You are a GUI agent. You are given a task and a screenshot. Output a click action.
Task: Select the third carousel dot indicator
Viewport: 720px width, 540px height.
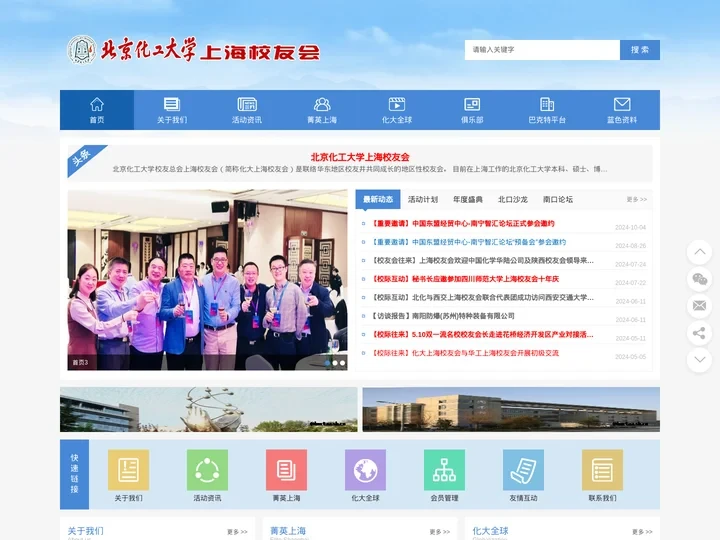[x=343, y=363]
